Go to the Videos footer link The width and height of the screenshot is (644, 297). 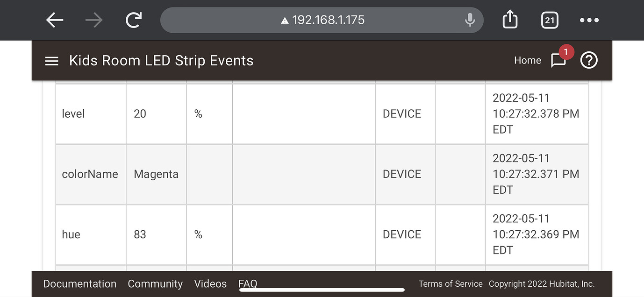tap(210, 284)
